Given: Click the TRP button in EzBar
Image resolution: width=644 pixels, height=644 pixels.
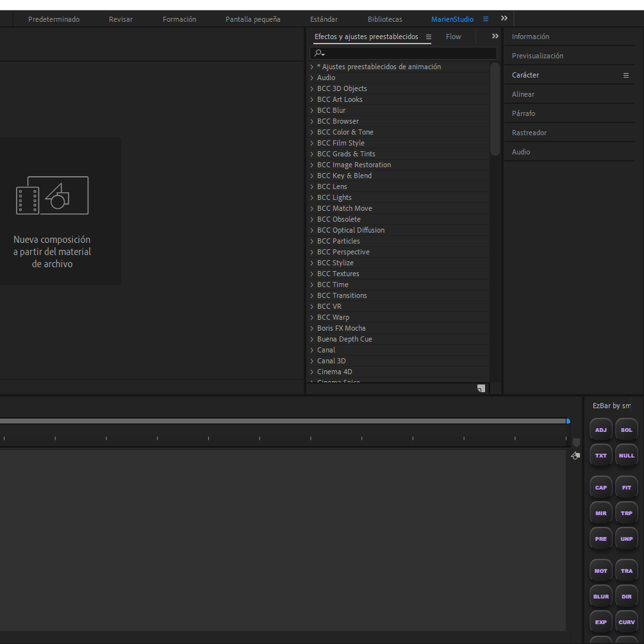Looking at the screenshot, I should pyautogui.click(x=626, y=513).
